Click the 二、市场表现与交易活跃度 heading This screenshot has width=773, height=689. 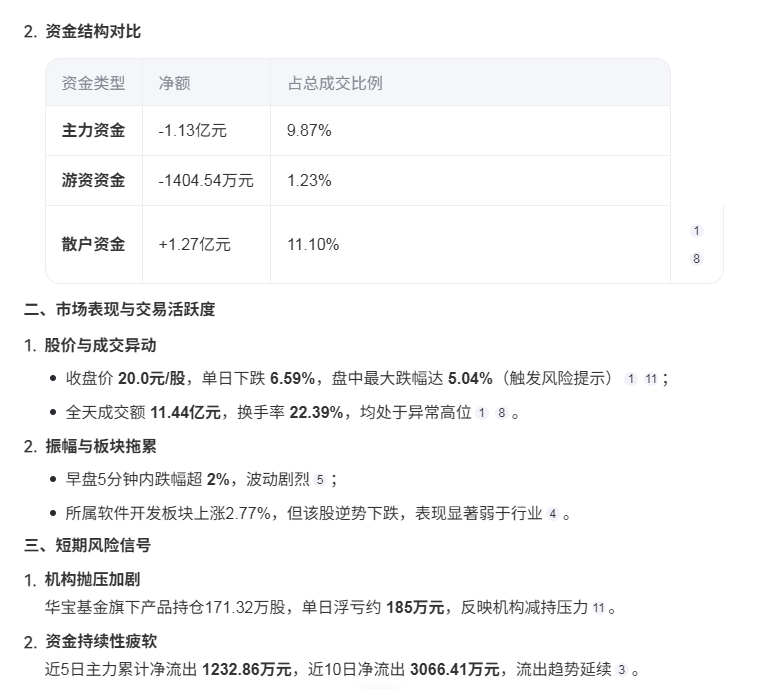119,310
